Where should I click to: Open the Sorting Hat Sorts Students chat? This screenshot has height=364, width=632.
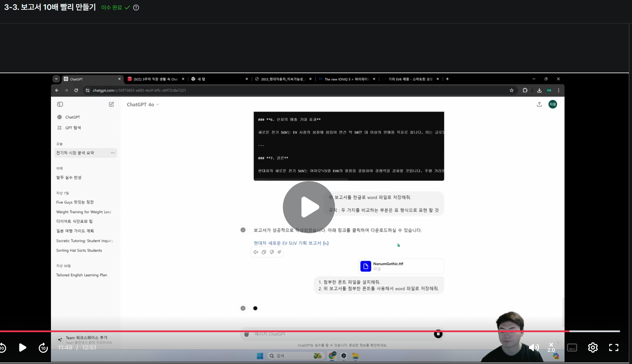point(79,250)
